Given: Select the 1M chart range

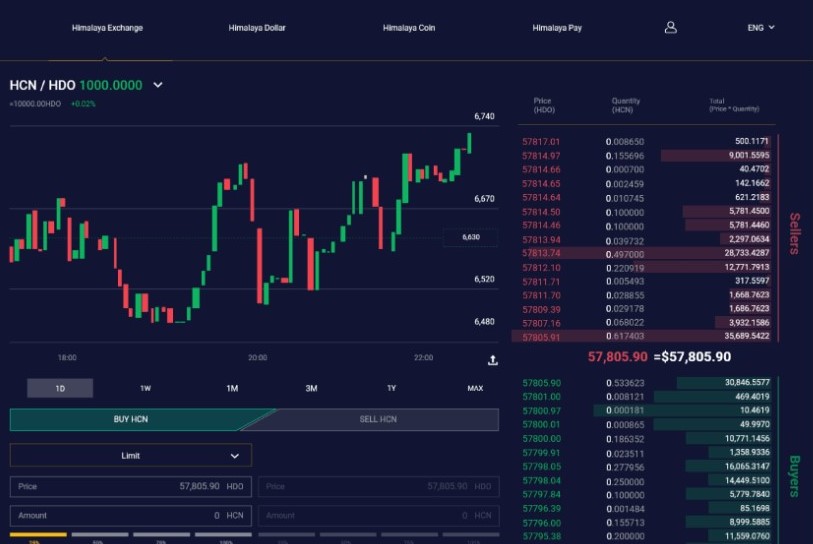Looking at the screenshot, I should point(232,388).
